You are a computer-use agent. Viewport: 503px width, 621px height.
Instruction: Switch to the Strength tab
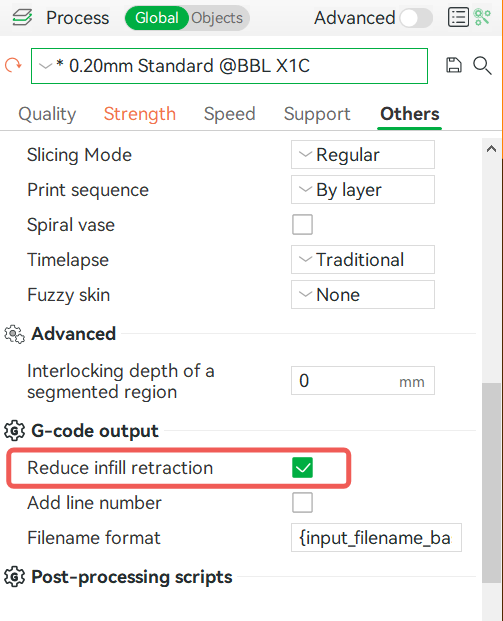pos(140,114)
